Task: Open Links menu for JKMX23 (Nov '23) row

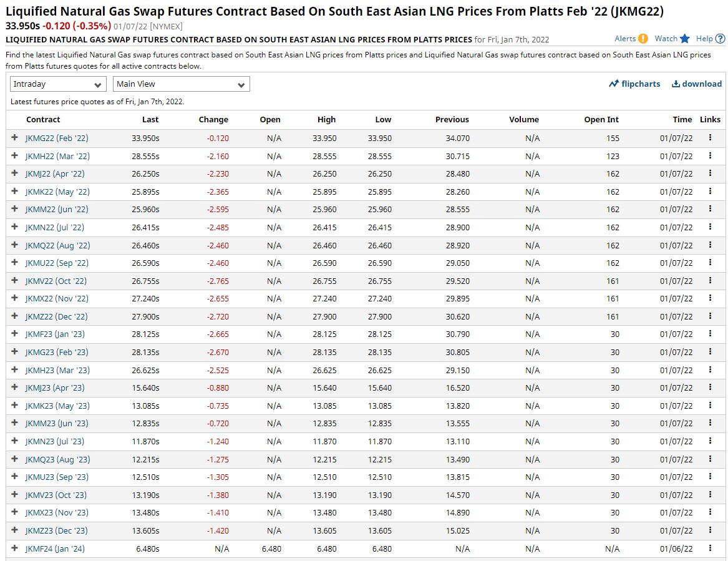Action: coord(710,512)
